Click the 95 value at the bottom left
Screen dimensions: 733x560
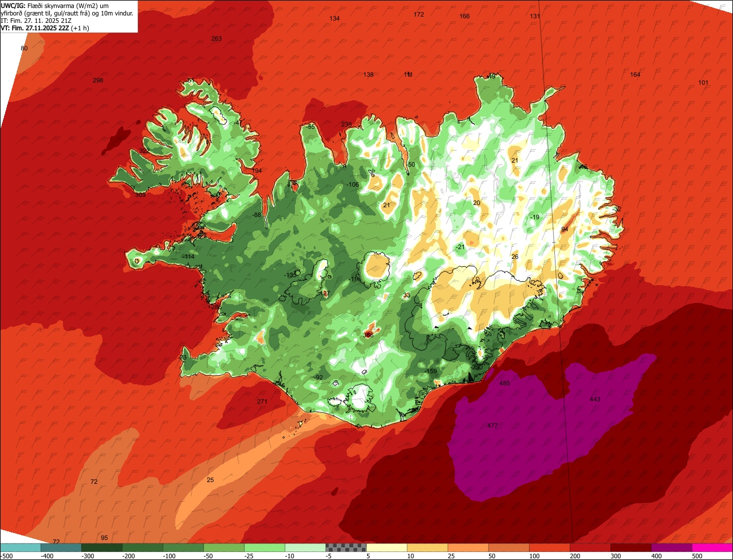tap(104, 538)
